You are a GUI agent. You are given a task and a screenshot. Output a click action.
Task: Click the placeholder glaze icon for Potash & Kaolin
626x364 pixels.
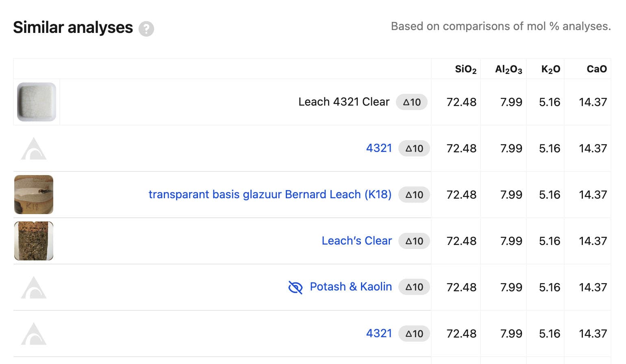[x=34, y=288]
